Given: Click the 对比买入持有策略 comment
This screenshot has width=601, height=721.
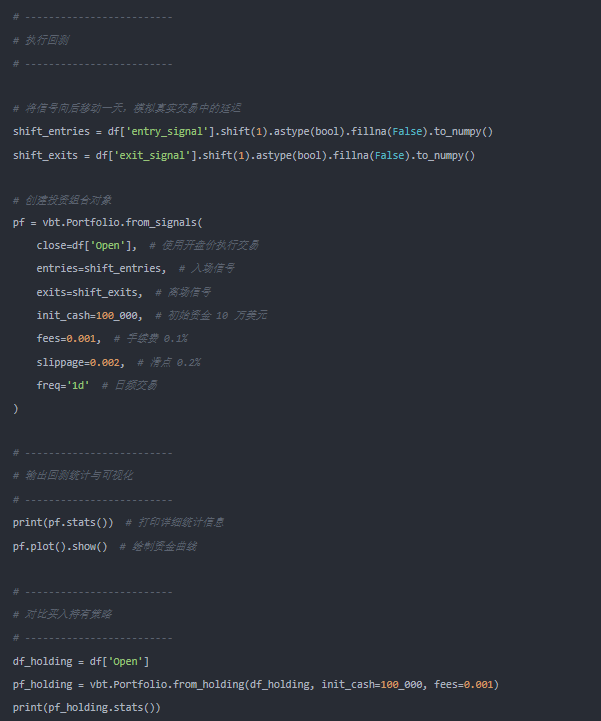Looking at the screenshot, I should coord(62,614).
